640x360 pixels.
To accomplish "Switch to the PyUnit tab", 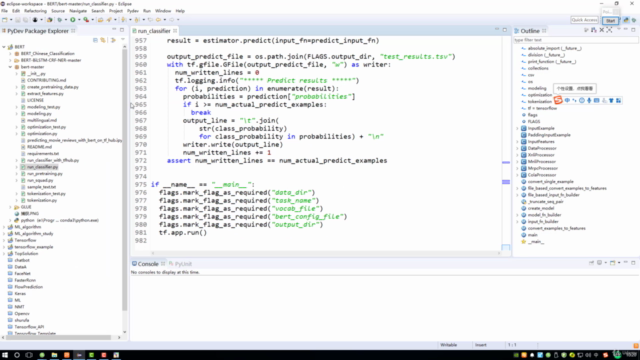I will coord(180,264).
